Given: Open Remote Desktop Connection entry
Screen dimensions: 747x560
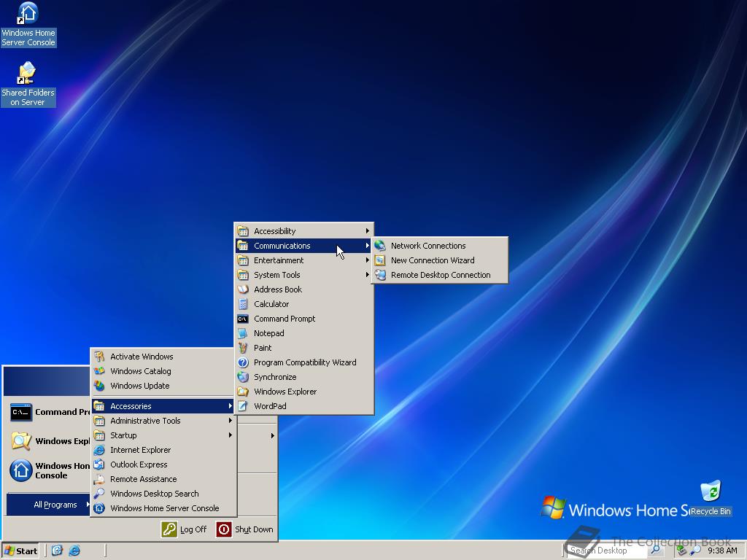Looking at the screenshot, I should (x=440, y=275).
